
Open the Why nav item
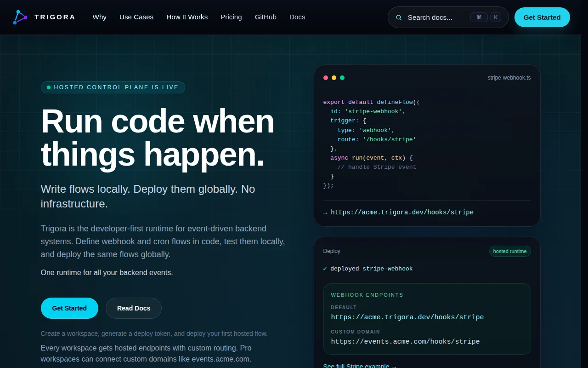[x=99, y=17]
